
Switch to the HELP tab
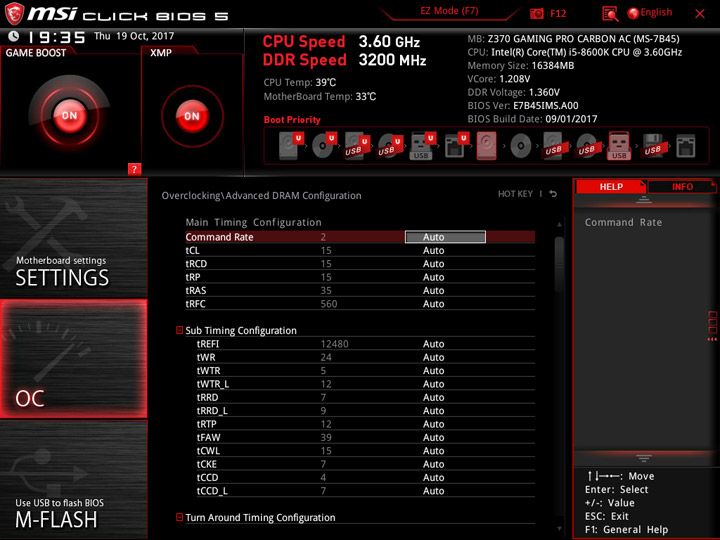click(611, 186)
